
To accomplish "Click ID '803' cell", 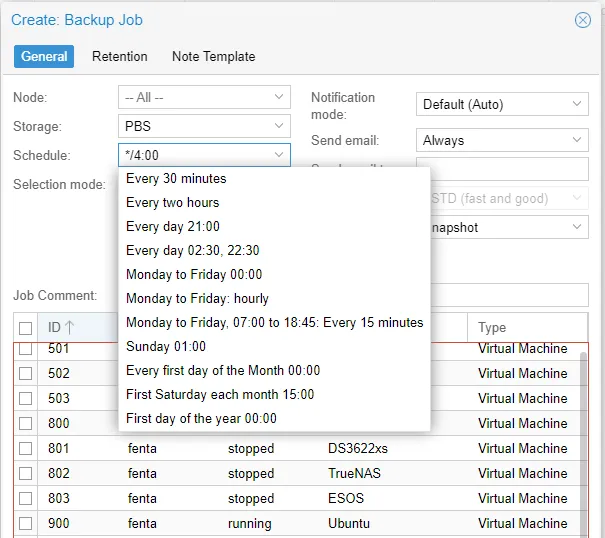I will tap(59, 498).
